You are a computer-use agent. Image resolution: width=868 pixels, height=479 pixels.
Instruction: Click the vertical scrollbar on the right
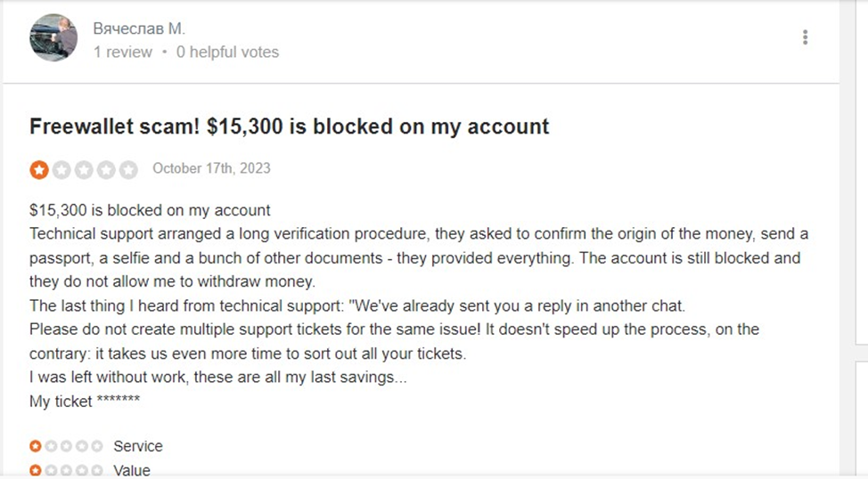[861, 178]
